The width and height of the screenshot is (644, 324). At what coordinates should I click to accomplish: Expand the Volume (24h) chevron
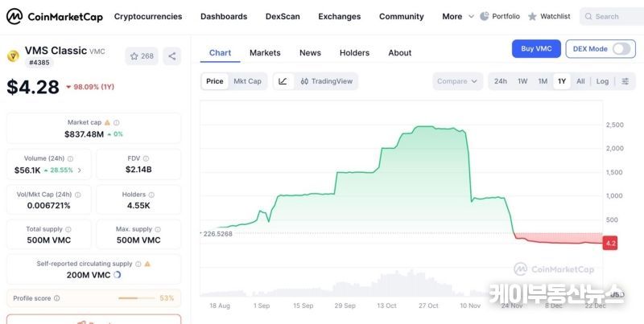(79, 170)
